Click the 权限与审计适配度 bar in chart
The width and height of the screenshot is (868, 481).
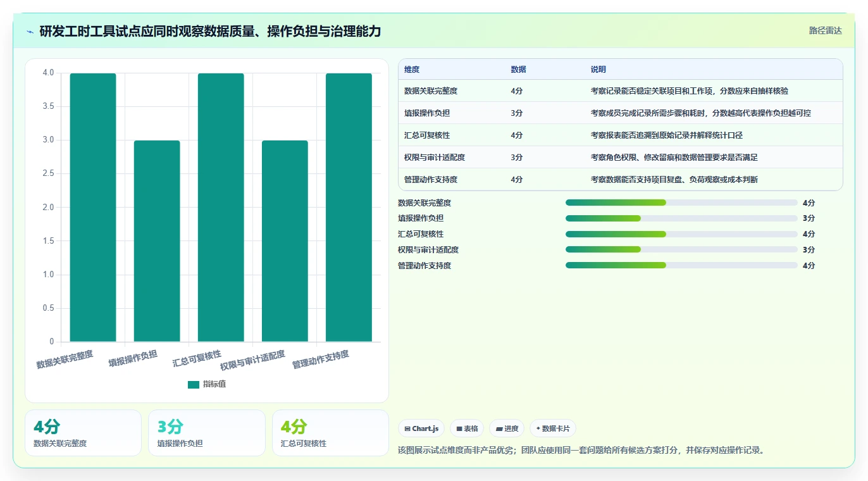(285, 241)
